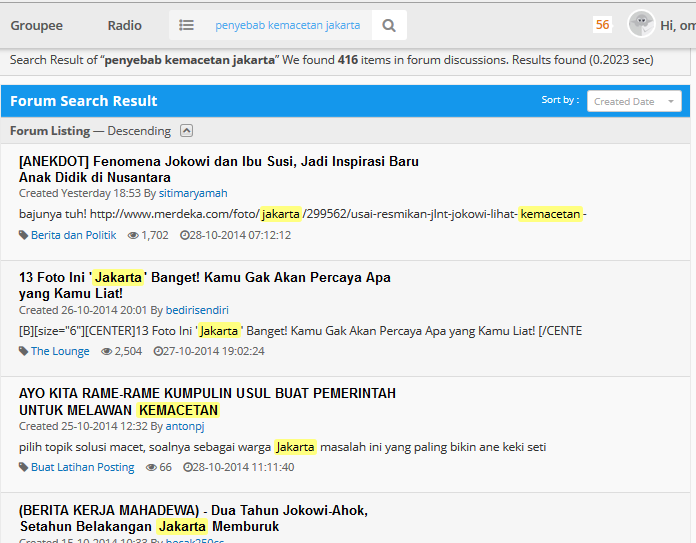This screenshot has width=696, height=543.
Task: Click tag icon beside Berita dan Politik
Action: point(24,235)
